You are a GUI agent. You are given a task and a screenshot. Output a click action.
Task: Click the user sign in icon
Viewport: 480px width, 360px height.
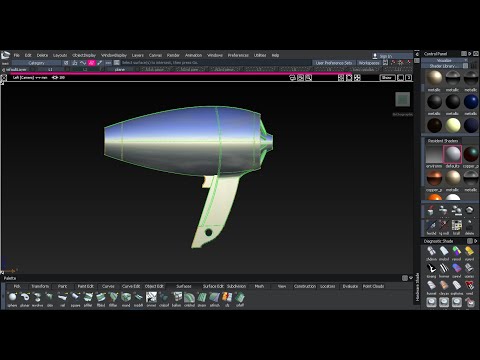pos(375,56)
